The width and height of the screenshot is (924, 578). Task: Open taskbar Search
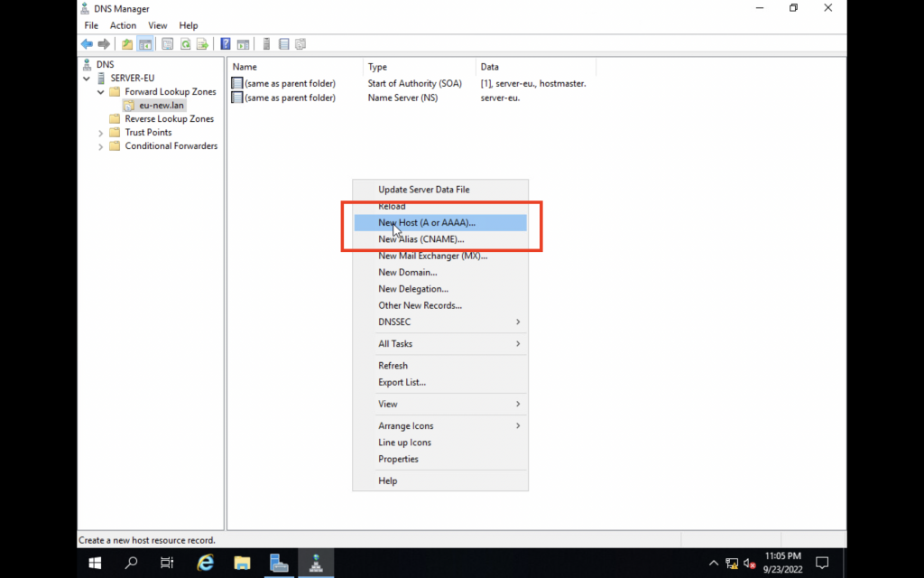pyautogui.click(x=132, y=564)
